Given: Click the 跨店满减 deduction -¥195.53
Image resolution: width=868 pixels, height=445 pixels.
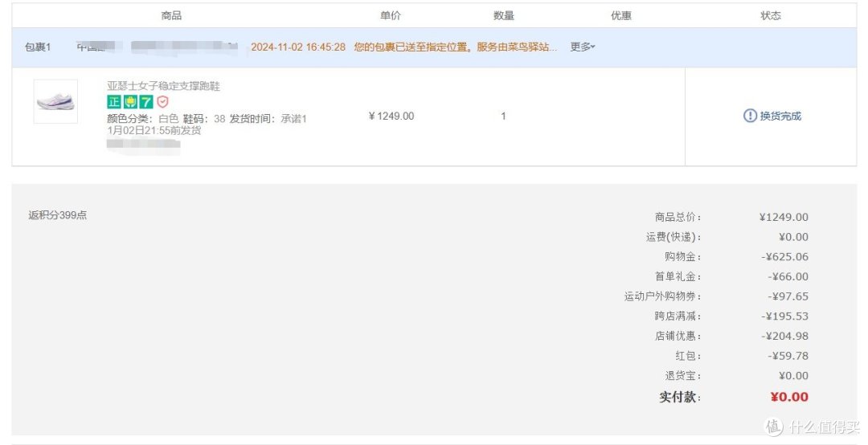Looking at the screenshot, I should 785,316.
